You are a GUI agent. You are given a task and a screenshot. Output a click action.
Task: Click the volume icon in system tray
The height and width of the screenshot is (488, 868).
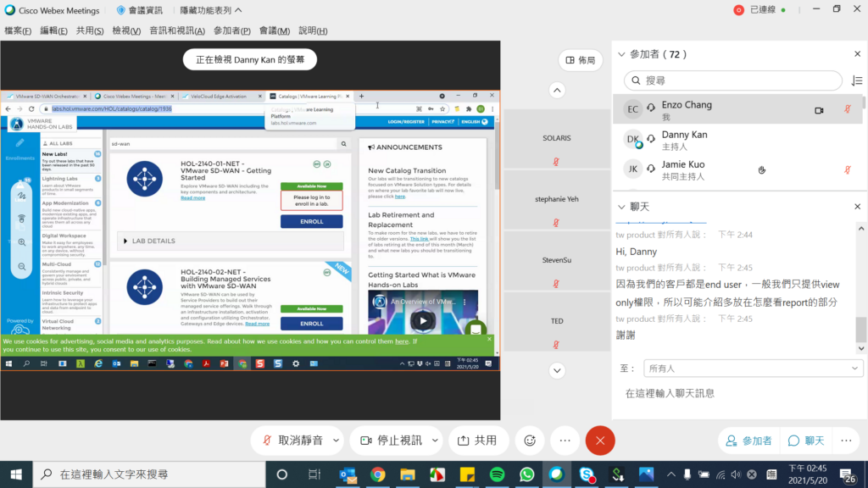point(736,474)
